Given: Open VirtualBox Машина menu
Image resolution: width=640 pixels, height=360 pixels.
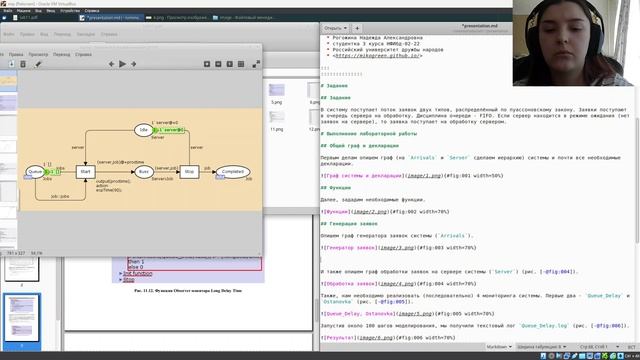Looking at the screenshot, I should (23, 11).
